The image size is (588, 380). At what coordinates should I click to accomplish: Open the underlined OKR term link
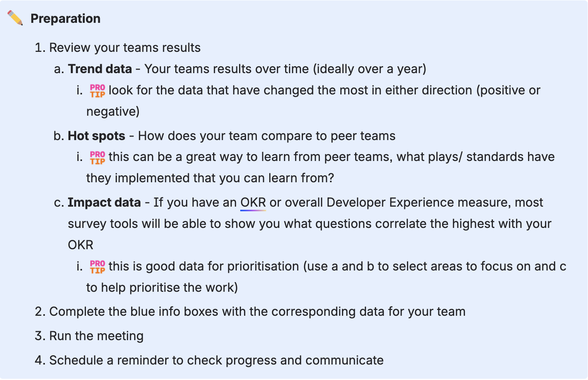(253, 202)
